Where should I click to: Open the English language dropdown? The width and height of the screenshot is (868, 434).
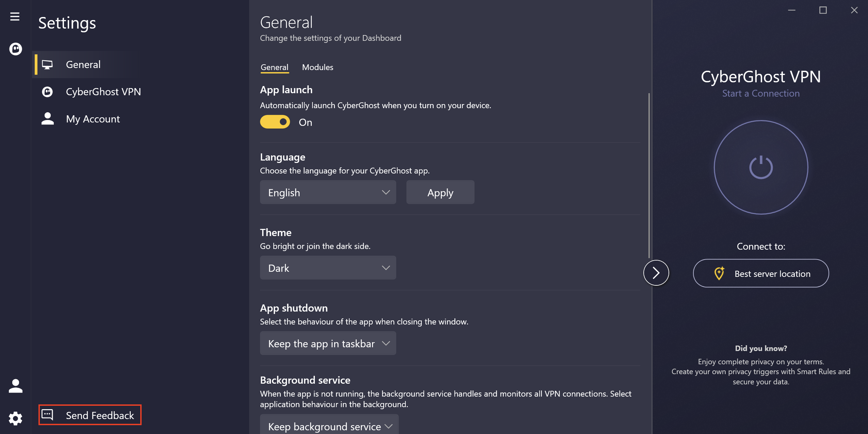click(328, 192)
